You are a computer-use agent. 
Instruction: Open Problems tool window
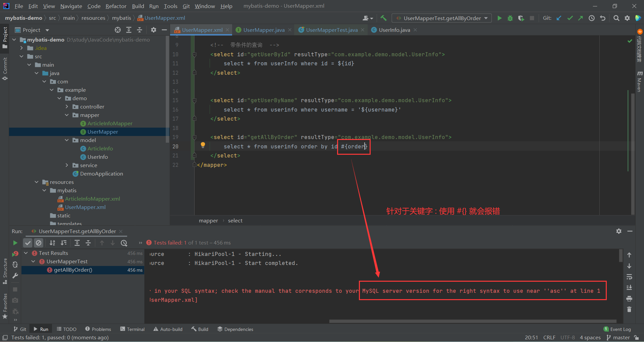point(98,329)
